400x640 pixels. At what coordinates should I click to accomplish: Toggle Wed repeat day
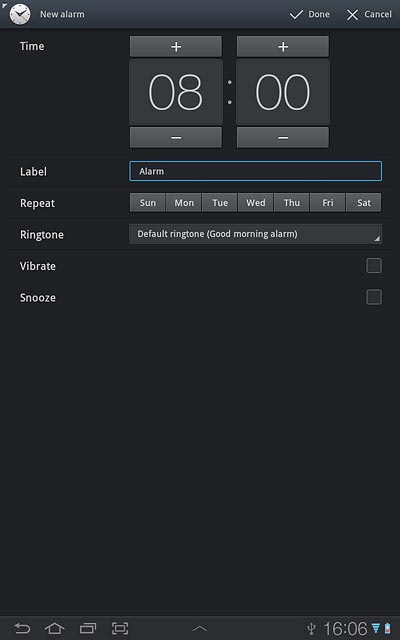click(256, 203)
